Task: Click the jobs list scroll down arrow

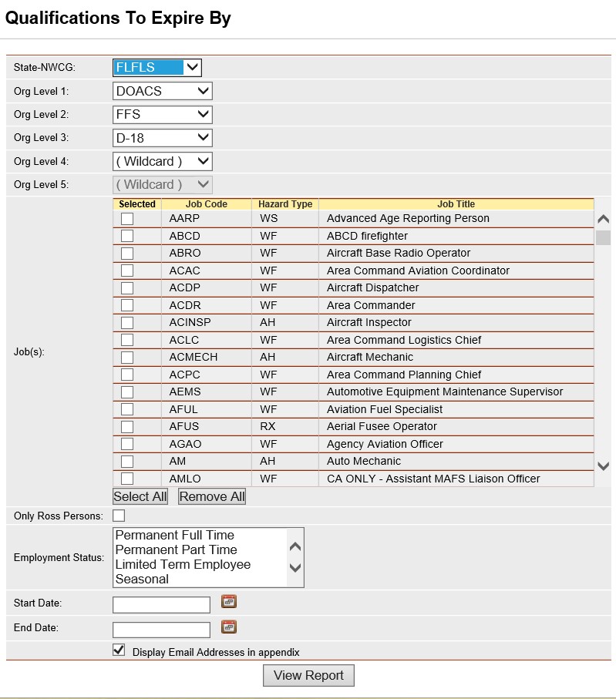Action: pos(603,466)
